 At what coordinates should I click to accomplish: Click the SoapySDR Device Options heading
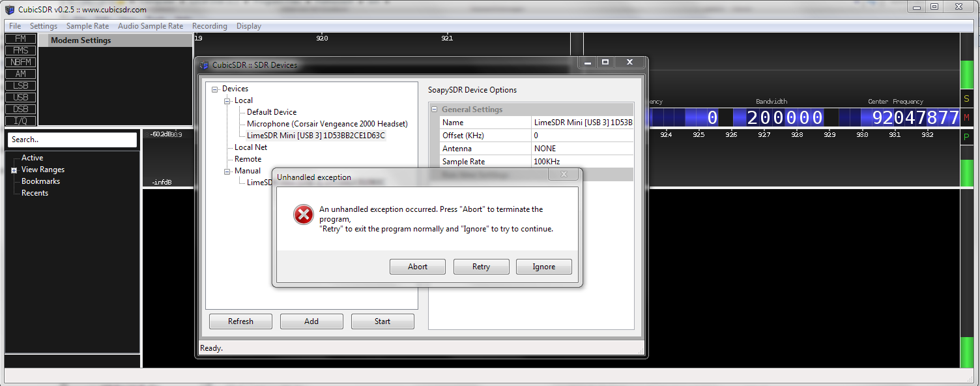(472, 90)
